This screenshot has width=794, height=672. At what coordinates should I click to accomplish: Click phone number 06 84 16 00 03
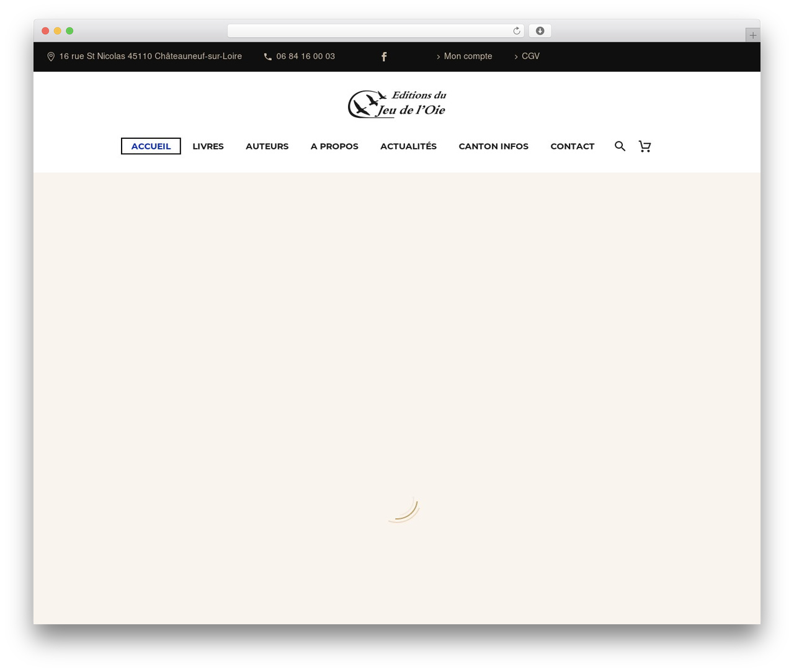(305, 56)
